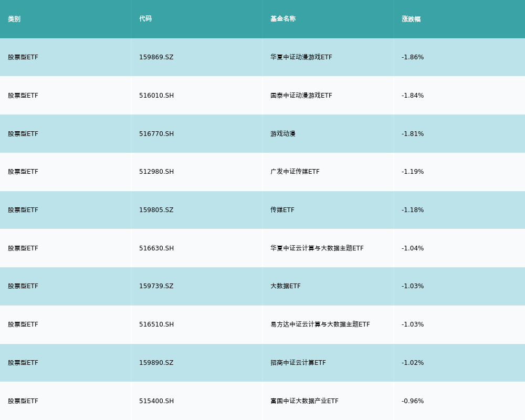Select code 516770.SH
Screen dimensions: 525x420
point(156,134)
